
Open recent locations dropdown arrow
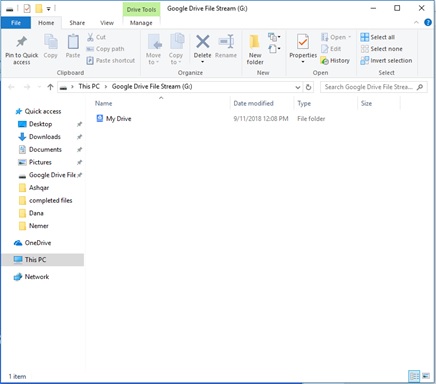tap(39, 87)
